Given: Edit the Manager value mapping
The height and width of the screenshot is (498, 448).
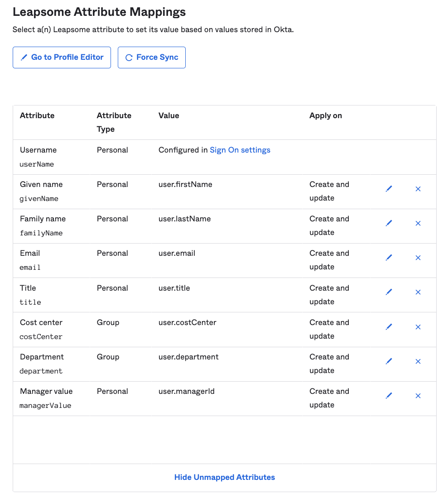Looking at the screenshot, I should [x=389, y=395].
